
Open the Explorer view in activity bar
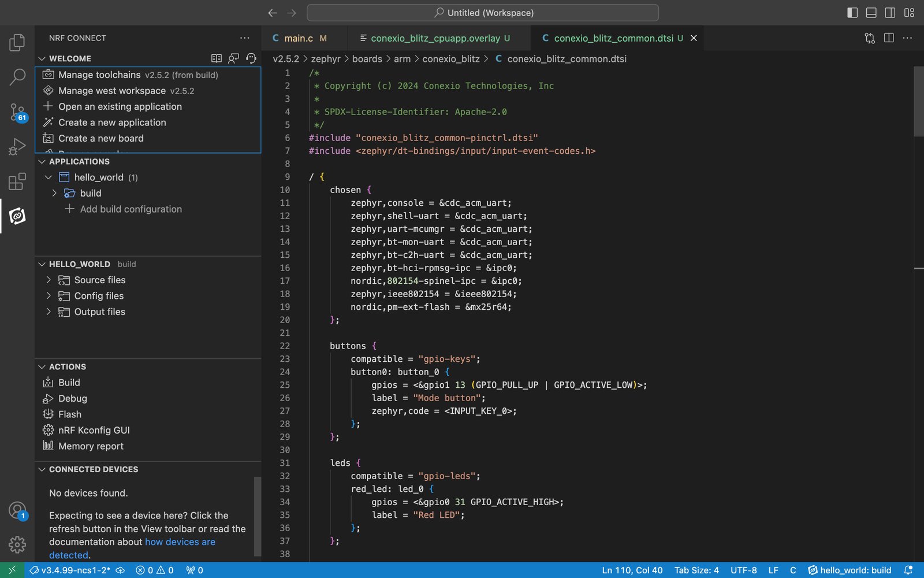[x=17, y=42]
